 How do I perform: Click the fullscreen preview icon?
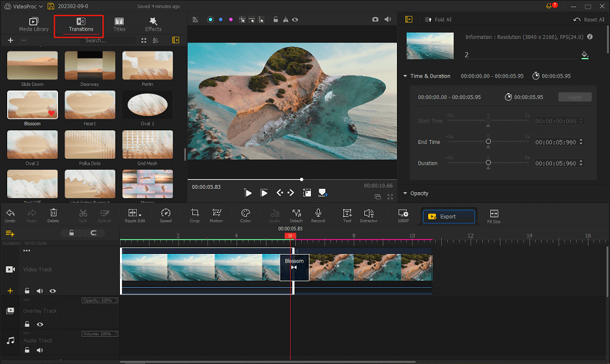coord(390,197)
